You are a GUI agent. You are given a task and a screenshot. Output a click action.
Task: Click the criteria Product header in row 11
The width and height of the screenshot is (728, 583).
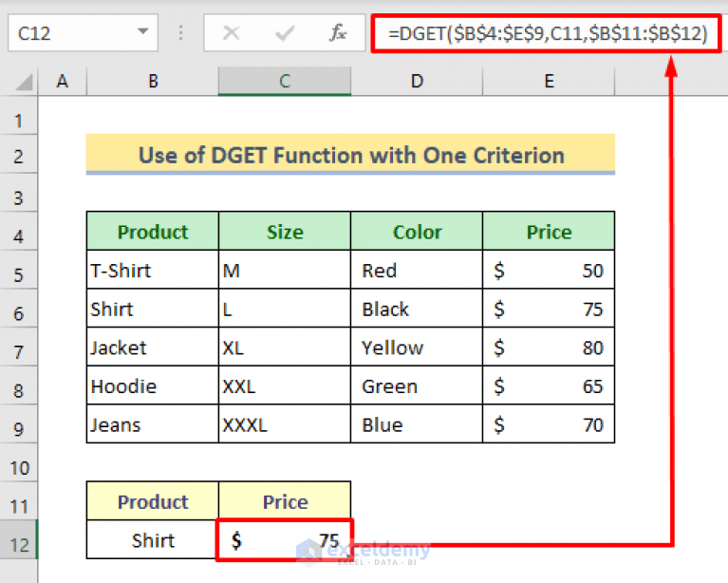point(153,501)
